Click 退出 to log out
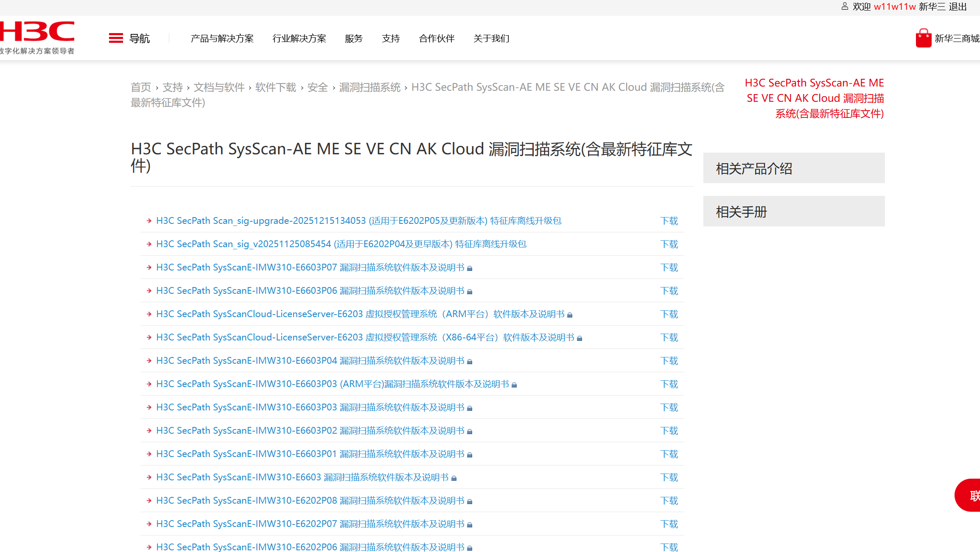This screenshot has height=552, width=980. coord(958,7)
